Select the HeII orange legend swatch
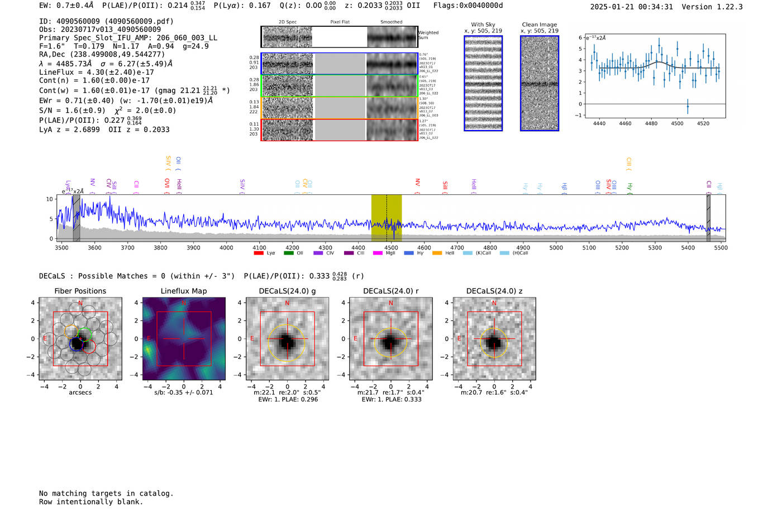This screenshot has height=532, width=782. pyautogui.click(x=437, y=253)
